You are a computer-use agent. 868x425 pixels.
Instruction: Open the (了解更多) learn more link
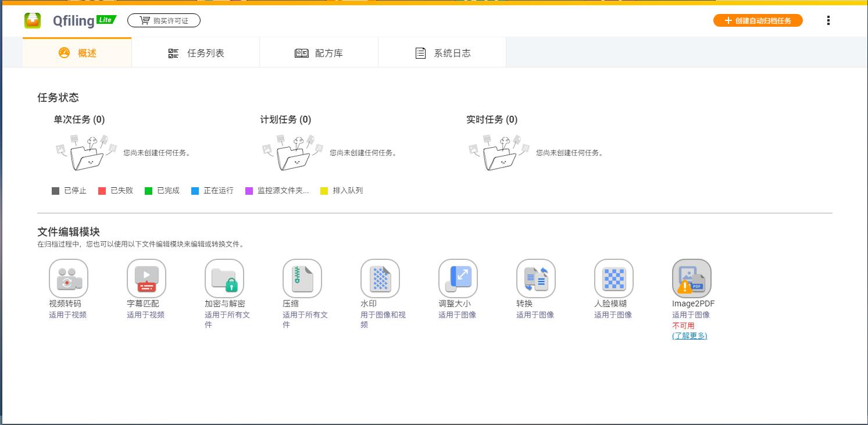click(690, 336)
